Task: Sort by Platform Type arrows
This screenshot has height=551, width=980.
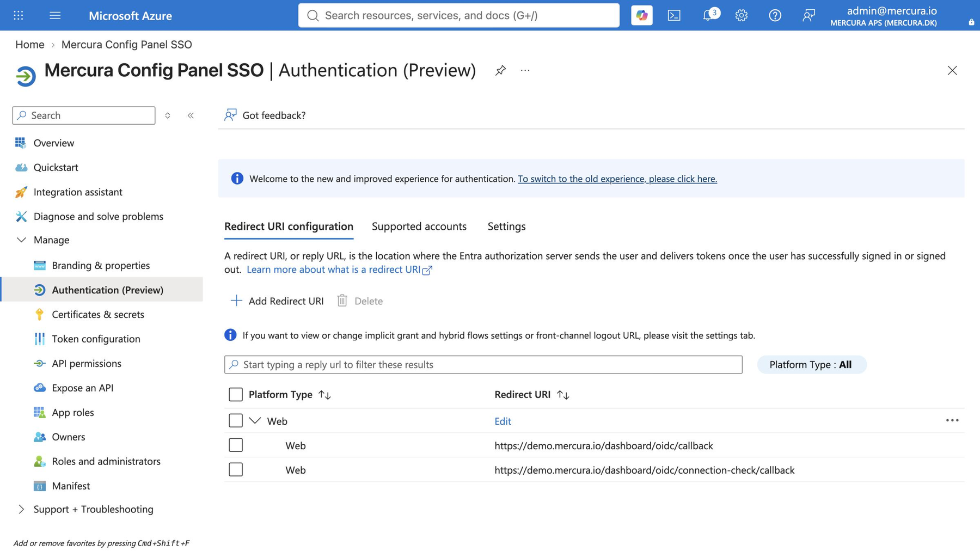Action: pyautogui.click(x=324, y=395)
